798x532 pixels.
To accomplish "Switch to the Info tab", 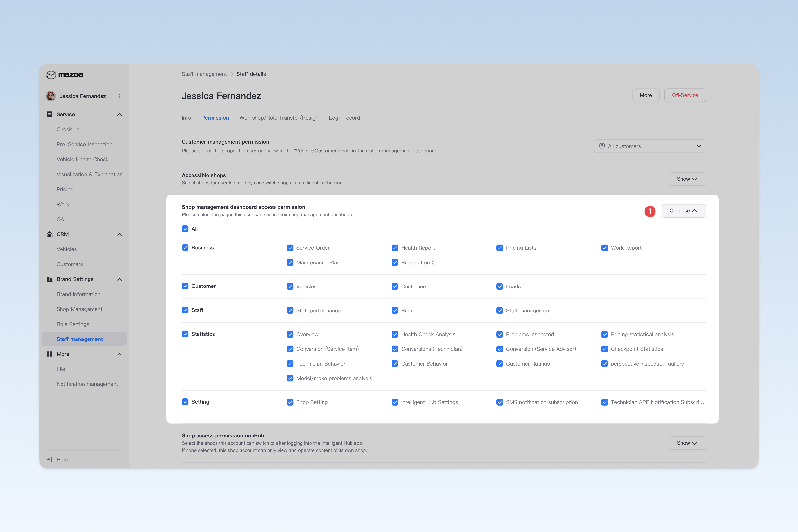I will pos(186,118).
